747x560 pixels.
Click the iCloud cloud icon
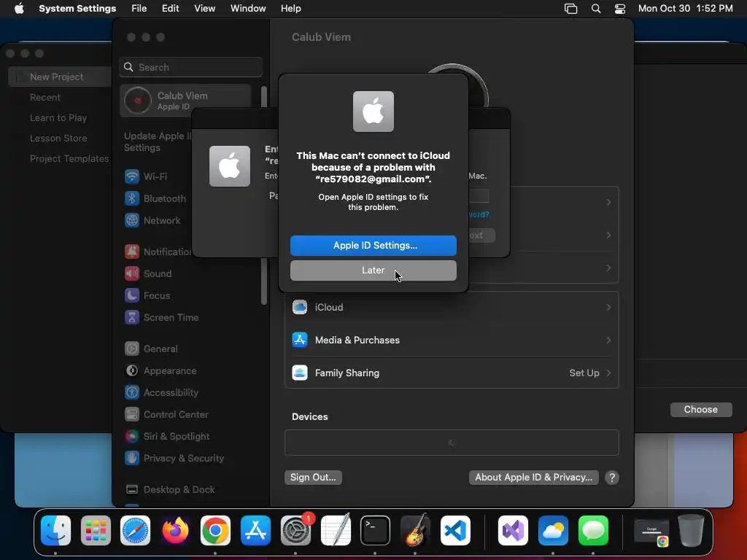300,307
